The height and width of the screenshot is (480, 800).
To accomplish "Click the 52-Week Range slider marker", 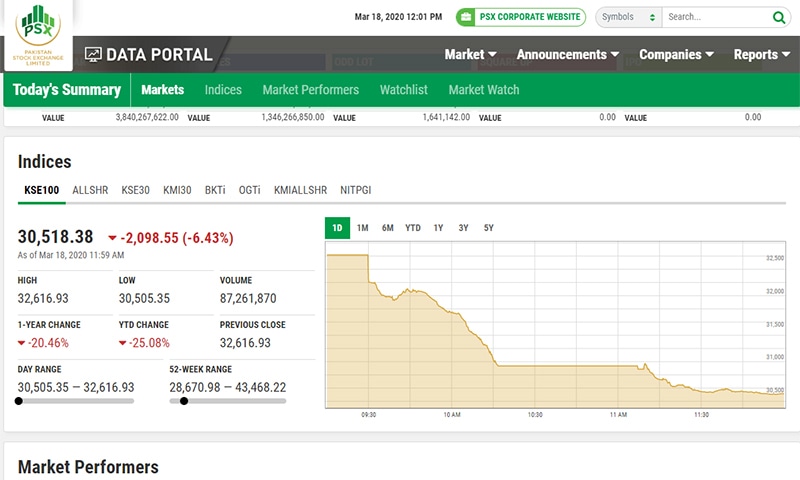I will click(x=184, y=401).
